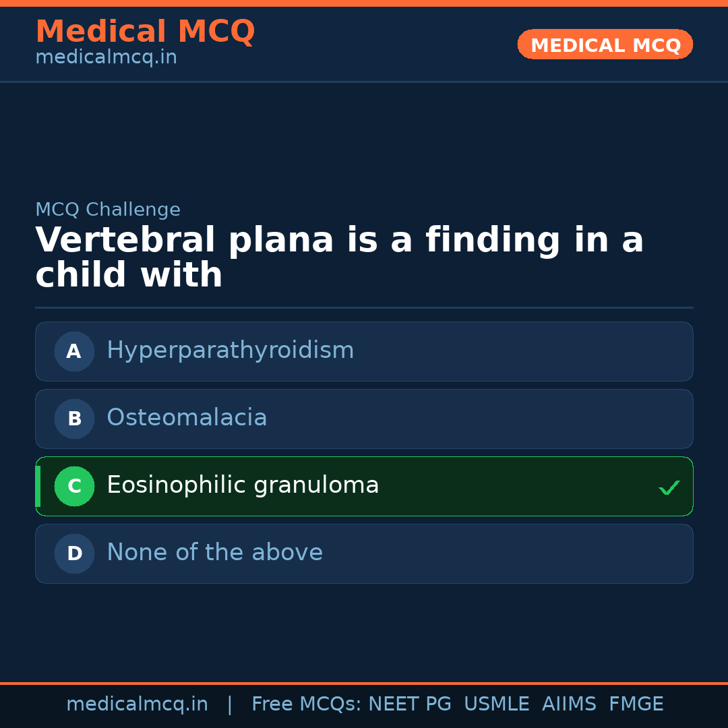Image resolution: width=728 pixels, height=728 pixels.
Task: Click the green checkmark on Eosinophilic granuloma
Action: click(669, 487)
